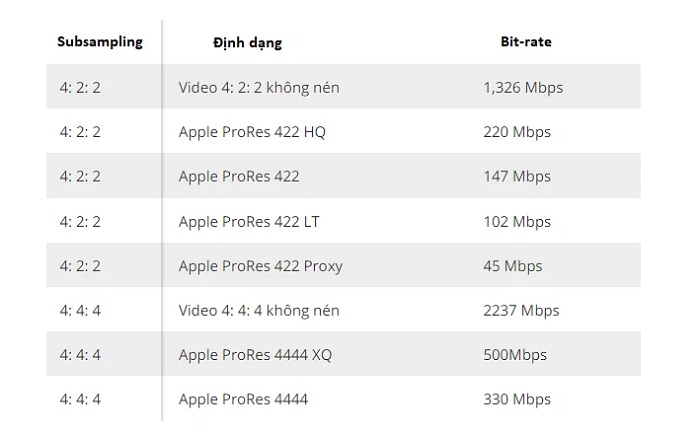Click the subsampling cell beside ProRes 4444 XQ
This screenshot has height=432, width=700.
(80, 355)
